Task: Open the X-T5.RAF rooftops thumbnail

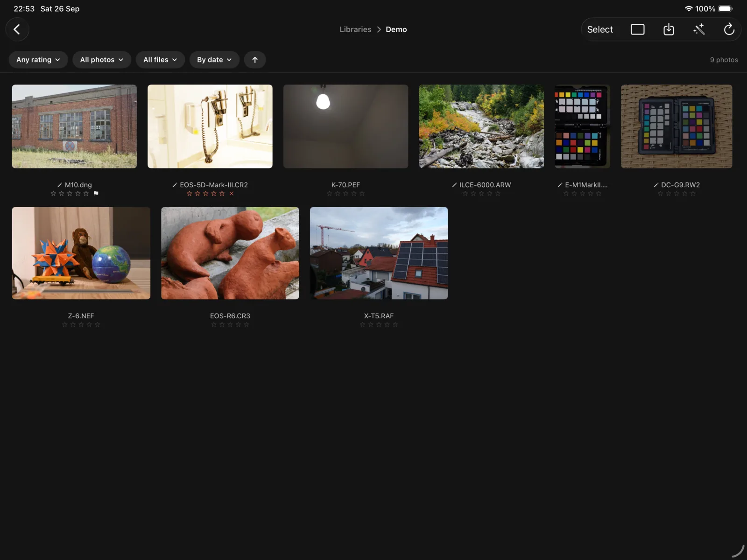Action: 379,253
